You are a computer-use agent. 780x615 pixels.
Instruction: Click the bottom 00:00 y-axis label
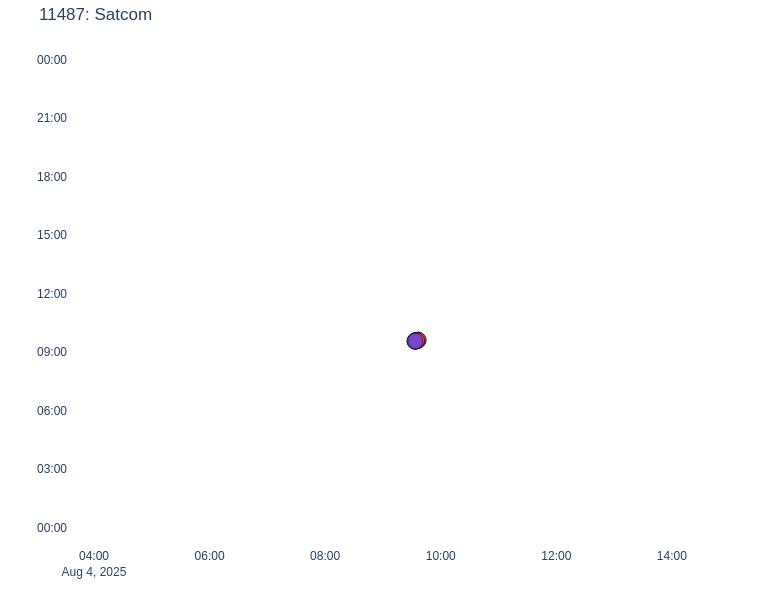point(52,528)
